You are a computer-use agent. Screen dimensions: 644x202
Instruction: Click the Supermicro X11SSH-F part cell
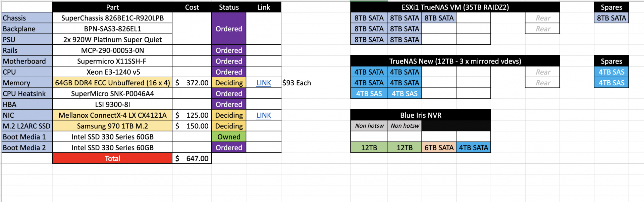click(x=112, y=61)
